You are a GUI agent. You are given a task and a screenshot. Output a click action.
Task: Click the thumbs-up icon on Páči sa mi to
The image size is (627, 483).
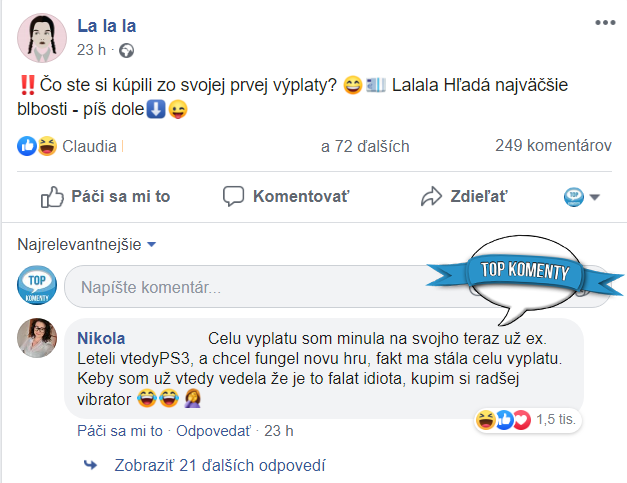click(x=52, y=197)
